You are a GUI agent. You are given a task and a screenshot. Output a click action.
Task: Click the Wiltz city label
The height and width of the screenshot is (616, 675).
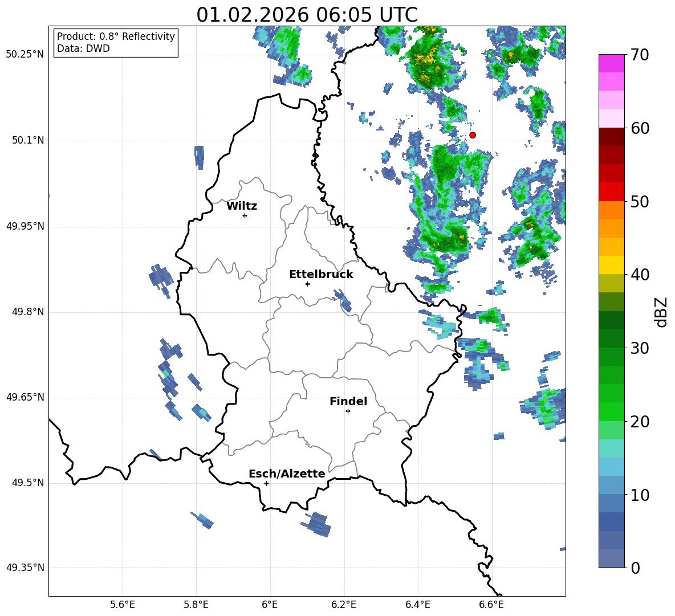coord(242,206)
